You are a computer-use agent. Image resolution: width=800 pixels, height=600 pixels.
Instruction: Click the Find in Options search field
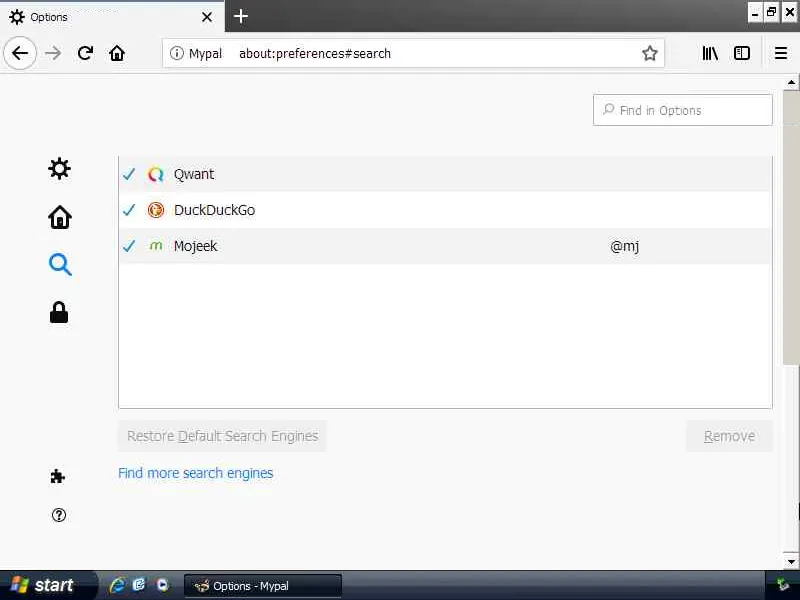point(683,110)
